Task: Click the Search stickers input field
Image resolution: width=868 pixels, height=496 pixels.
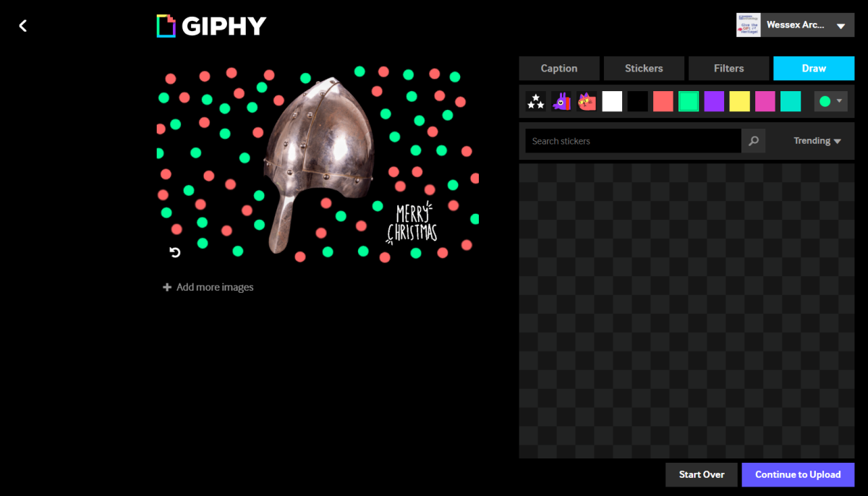Action: (633, 141)
